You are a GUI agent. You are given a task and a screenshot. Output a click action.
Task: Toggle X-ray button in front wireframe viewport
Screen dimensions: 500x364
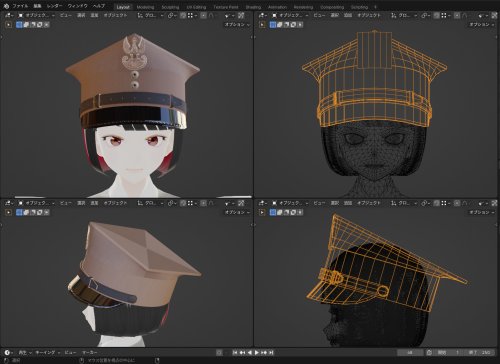(x=495, y=15)
